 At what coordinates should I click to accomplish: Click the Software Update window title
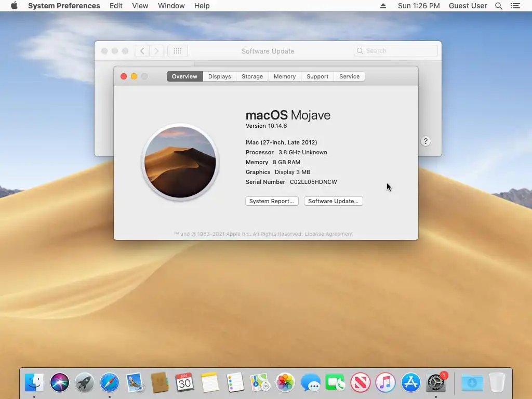click(x=268, y=51)
